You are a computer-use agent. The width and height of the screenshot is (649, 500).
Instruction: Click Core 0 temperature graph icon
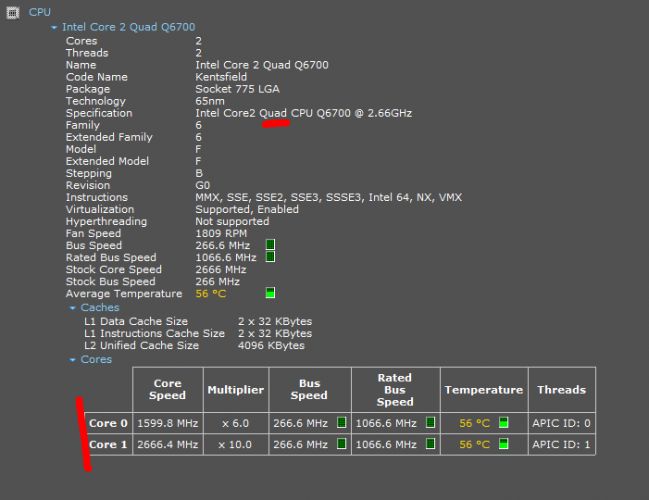pos(503,423)
